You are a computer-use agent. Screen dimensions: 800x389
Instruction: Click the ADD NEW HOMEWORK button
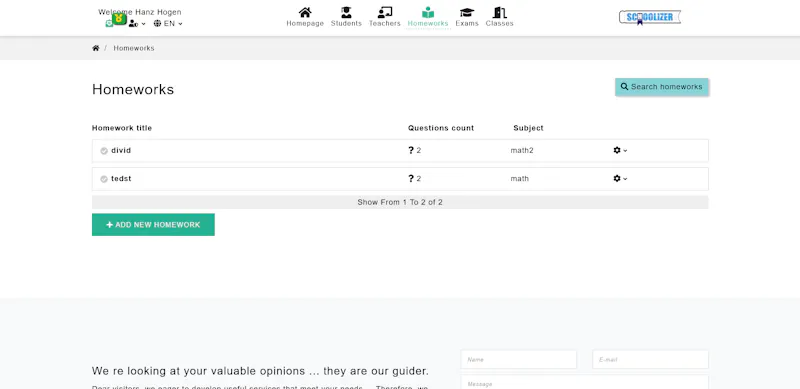(153, 225)
